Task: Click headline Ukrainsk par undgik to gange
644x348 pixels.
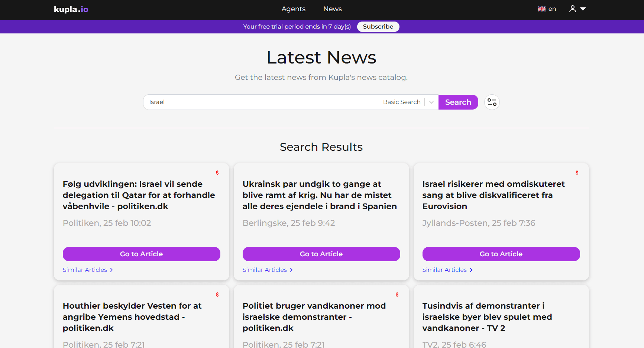Action: [x=320, y=195]
